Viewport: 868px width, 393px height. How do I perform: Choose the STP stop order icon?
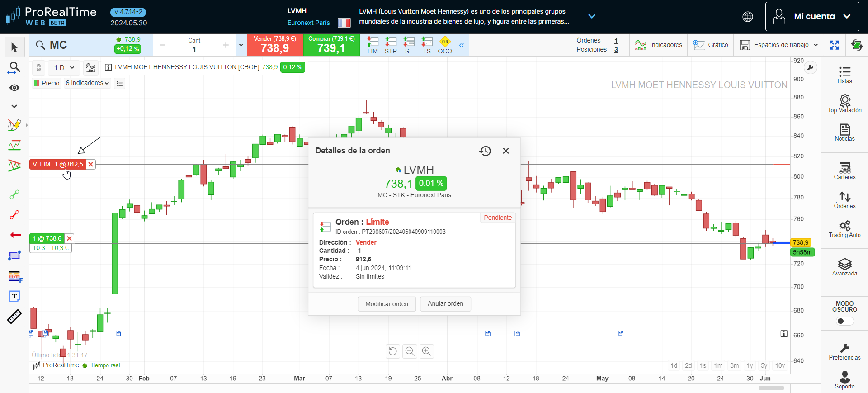point(391,45)
